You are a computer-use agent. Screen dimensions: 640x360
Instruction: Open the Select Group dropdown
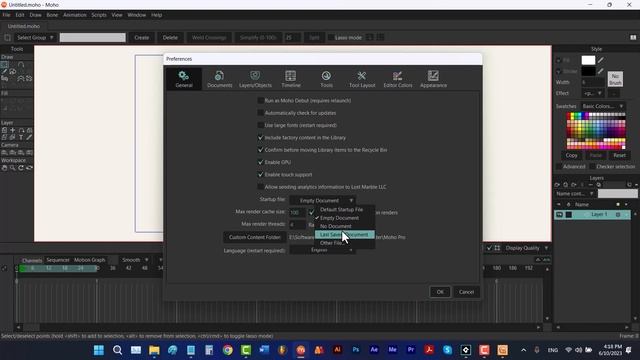pos(35,38)
